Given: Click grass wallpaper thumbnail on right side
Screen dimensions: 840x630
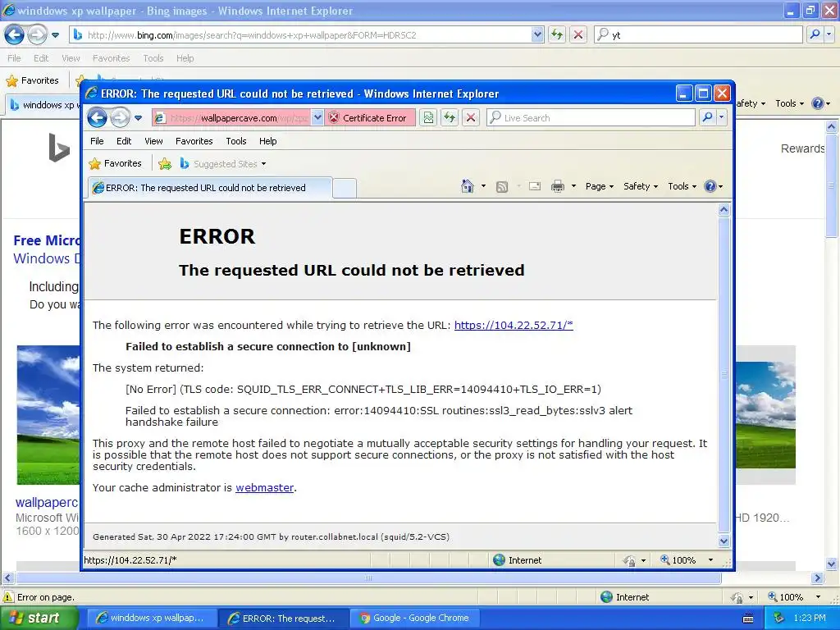Looking at the screenshot, I should click(x=765, y=415).
